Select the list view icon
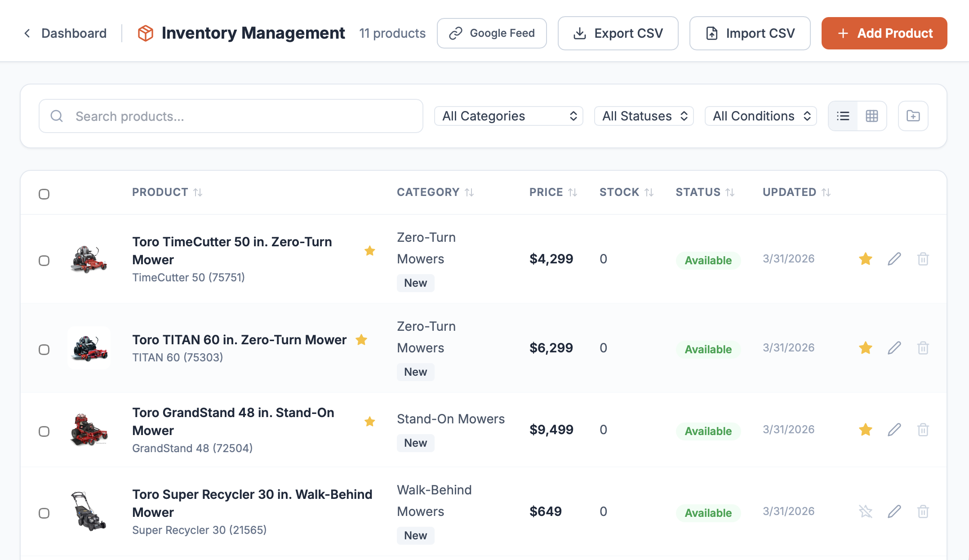 [x=843, y=116]
